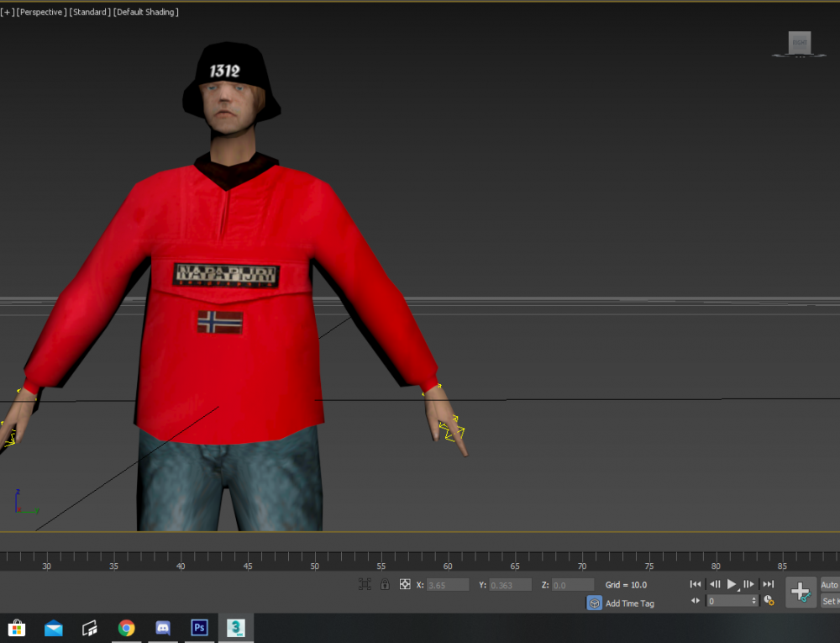Jump to the last animation frame
This screenshot has width=840, height=643.
tap(768, 584)
